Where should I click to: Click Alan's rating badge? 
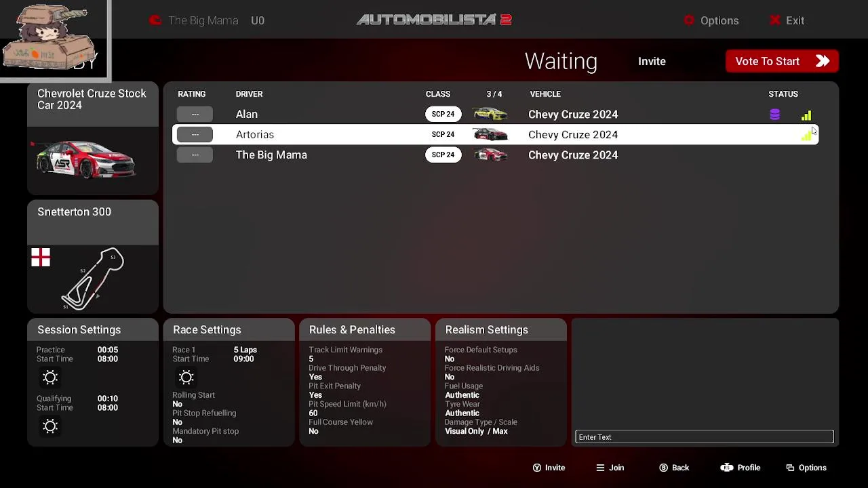click(x=195, y=114)
